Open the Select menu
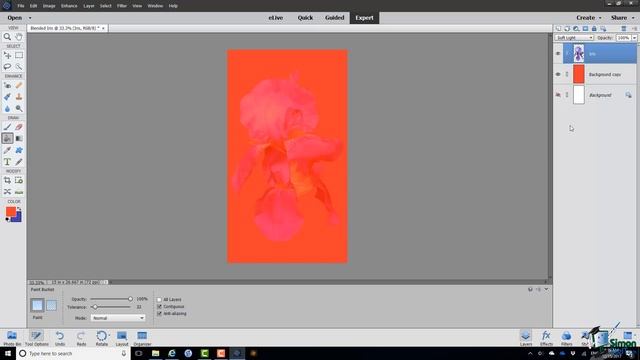 tap(105, 6)
